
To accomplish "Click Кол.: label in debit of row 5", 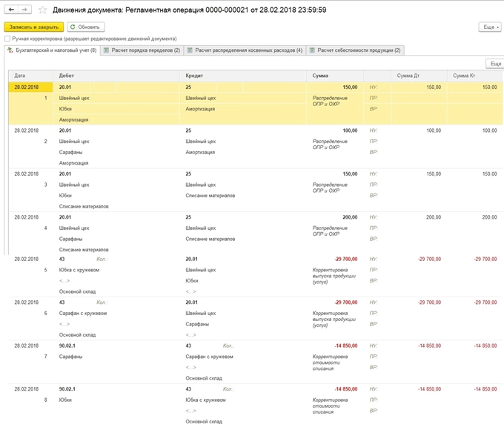I will pos(102,259).
